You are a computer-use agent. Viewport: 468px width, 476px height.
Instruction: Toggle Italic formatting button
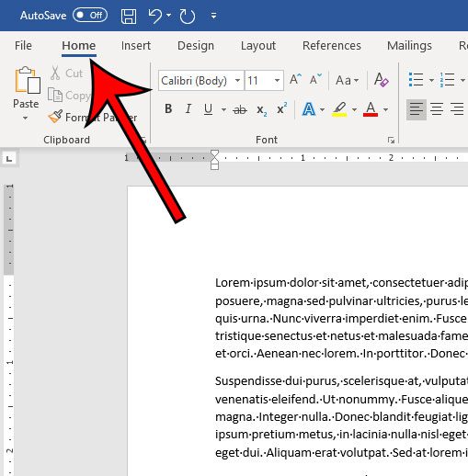(188, 108)
